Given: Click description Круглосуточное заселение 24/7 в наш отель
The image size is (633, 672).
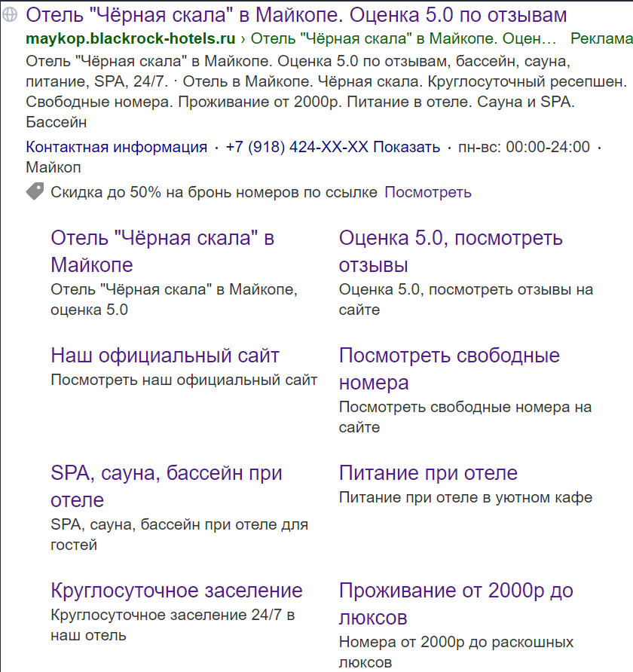Looking at the screenshot, I should [x=173, y=625].
